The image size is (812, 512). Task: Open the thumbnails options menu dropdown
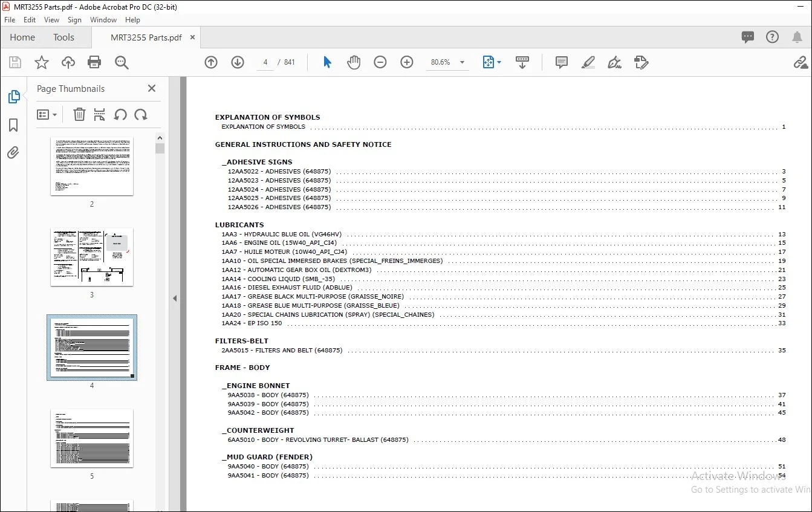point(47,114)
